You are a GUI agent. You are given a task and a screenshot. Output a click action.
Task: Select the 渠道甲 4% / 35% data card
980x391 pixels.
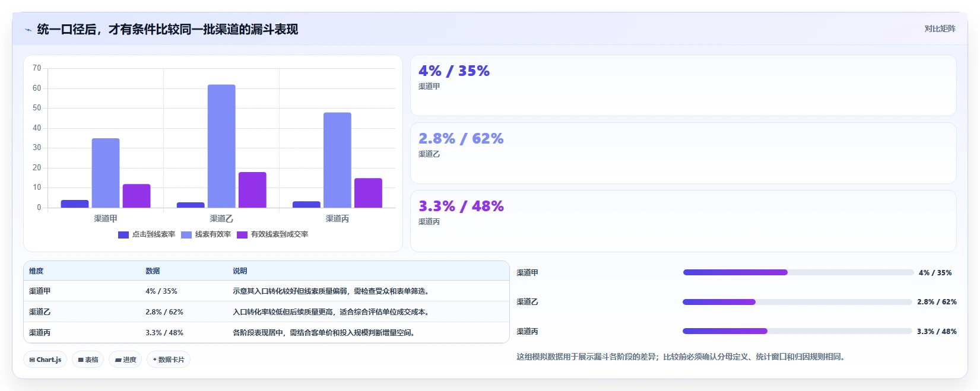(x=683, y=85)
